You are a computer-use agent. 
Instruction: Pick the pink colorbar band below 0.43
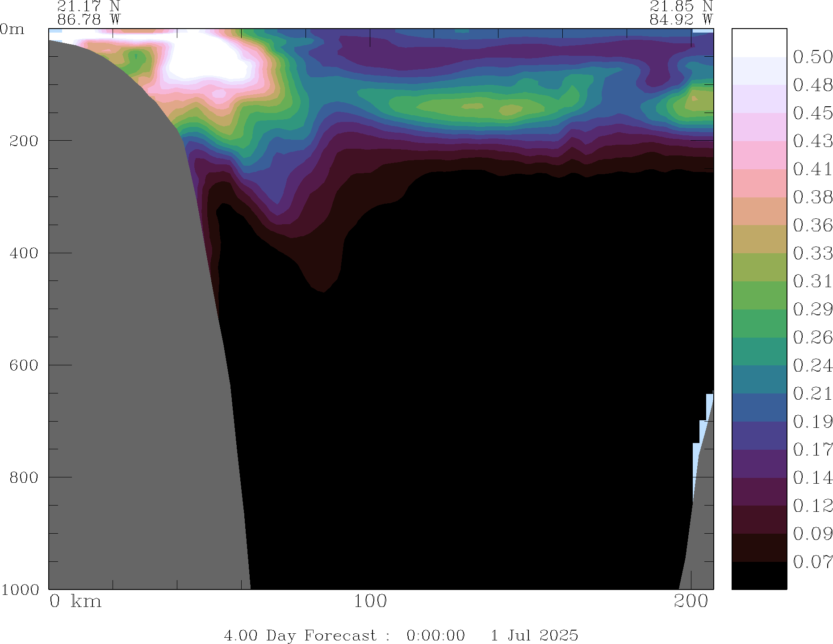[759, 155]
